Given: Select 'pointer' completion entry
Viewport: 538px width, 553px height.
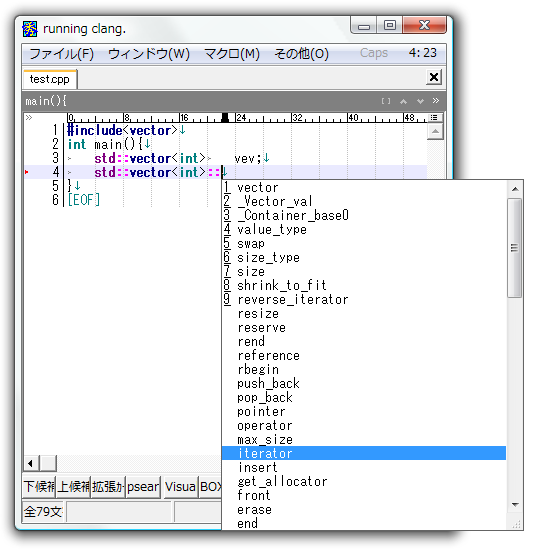Looking at the screenshot, I should pos(364,412).
